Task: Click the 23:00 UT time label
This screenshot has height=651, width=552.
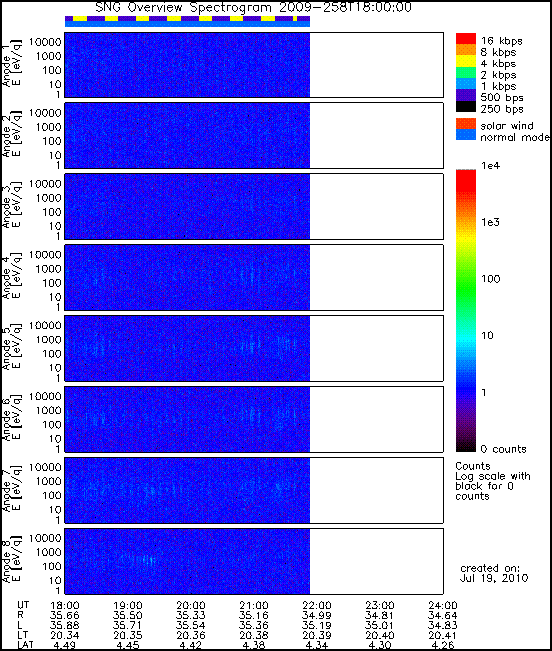Action: click(x=380, y=606)
